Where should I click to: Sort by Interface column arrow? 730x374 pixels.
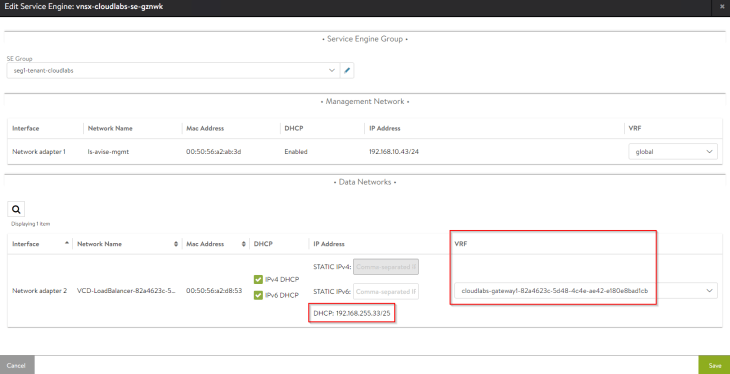[x=67, y=244]
